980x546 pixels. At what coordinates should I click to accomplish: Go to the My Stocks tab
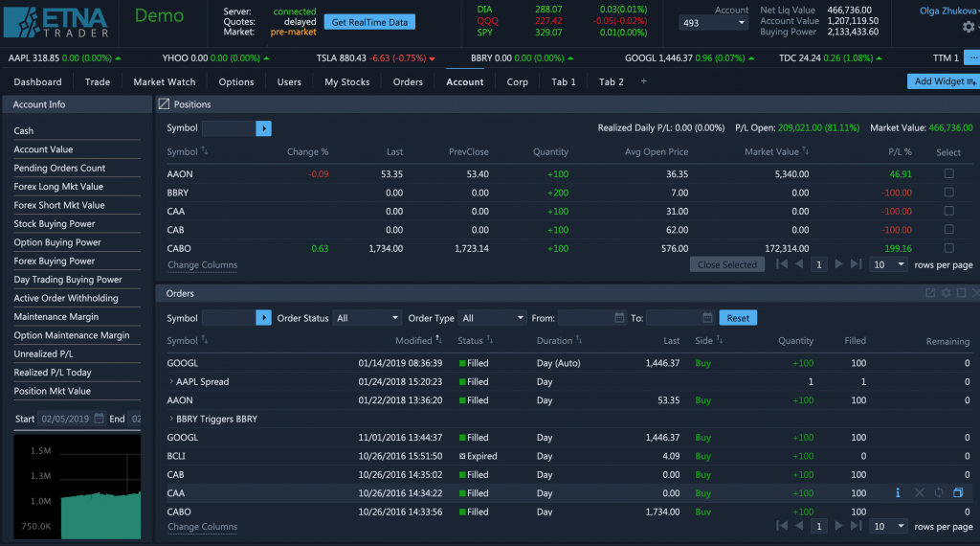(x=346, y=82)
